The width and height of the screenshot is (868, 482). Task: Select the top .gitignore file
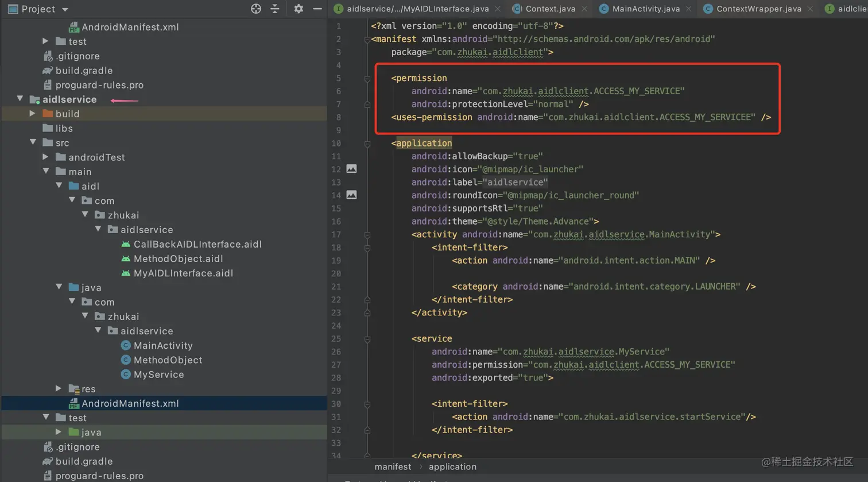(77, 56)
